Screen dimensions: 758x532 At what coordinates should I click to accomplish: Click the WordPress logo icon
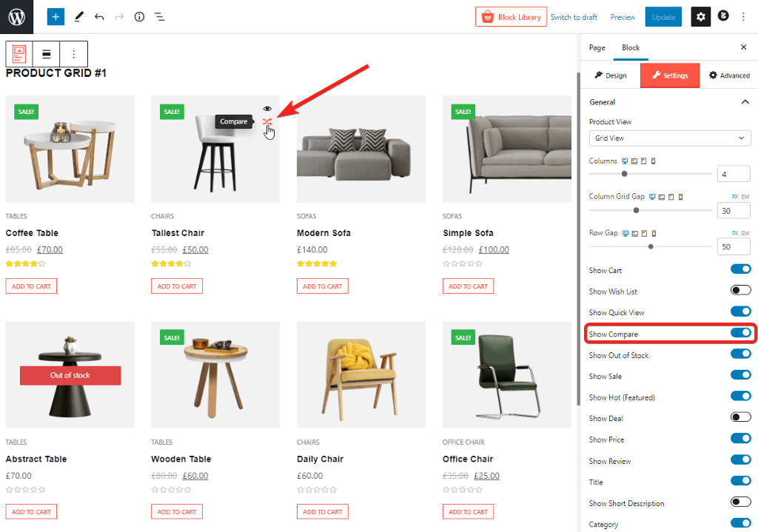click(x=16, y=16)
